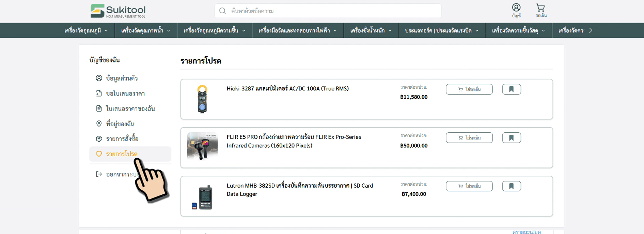Add FLIR E5 PRO to cart
The width and height of the screenshot is (644, 234).
click(469, 138)
